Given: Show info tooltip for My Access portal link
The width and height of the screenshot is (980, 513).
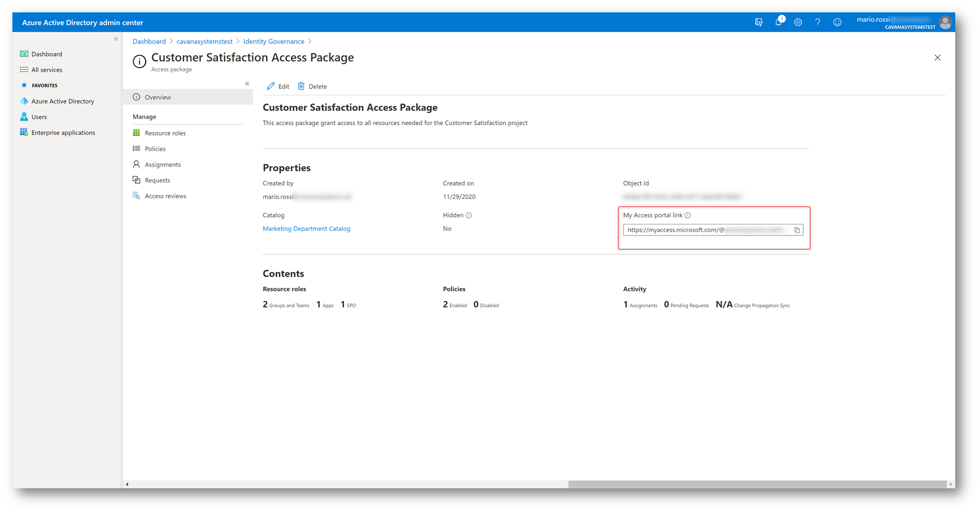Looking at the screenshot, I should pyautogui.click(x=688, y=216).
